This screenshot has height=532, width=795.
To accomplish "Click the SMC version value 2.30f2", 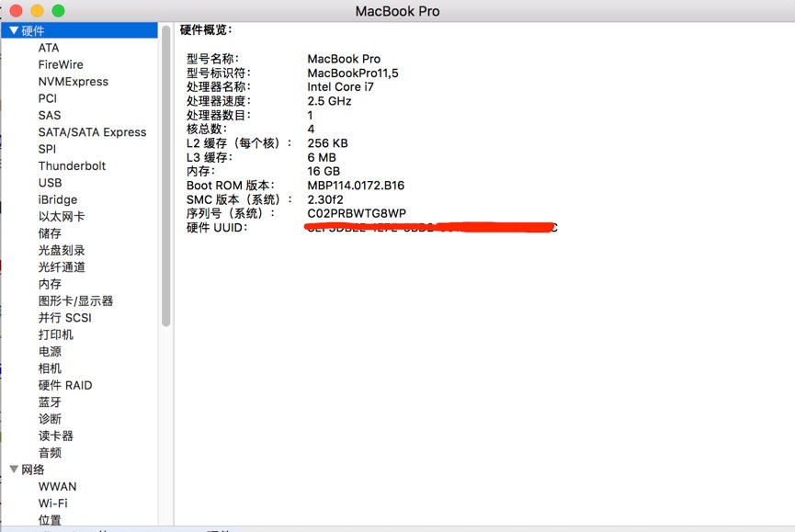I will click(325, 199).
